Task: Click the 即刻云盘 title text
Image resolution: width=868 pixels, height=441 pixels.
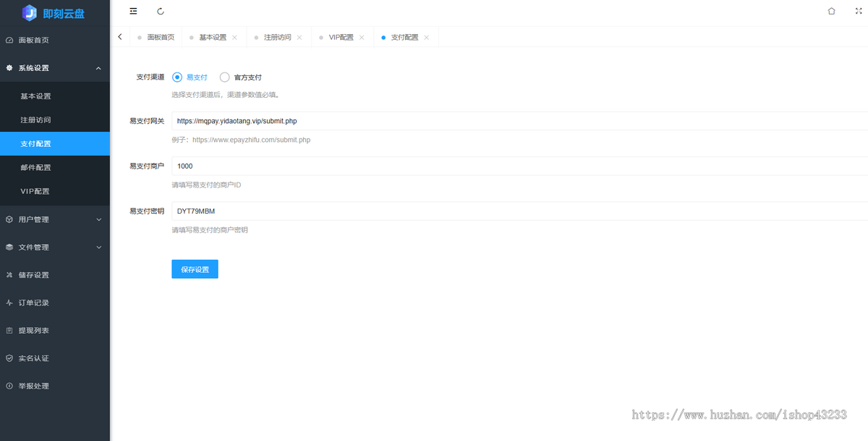Action: [x=64, y=13]
